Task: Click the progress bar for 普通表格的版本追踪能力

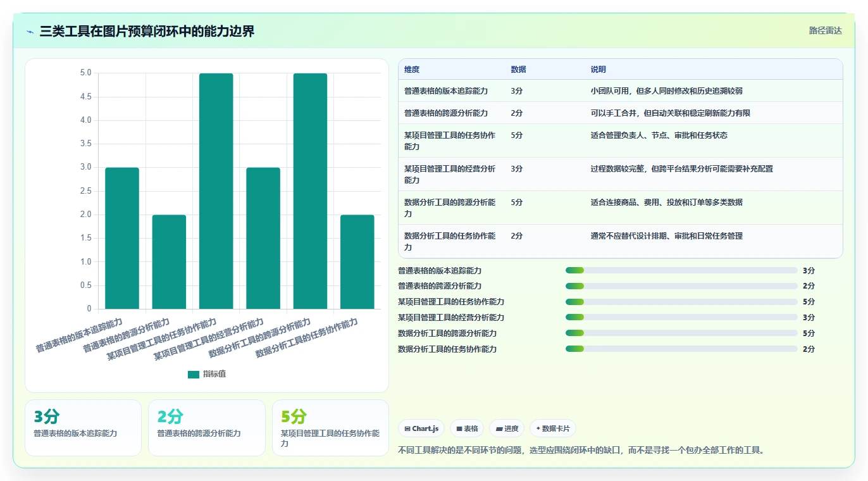Action: [x=681, y=270]
